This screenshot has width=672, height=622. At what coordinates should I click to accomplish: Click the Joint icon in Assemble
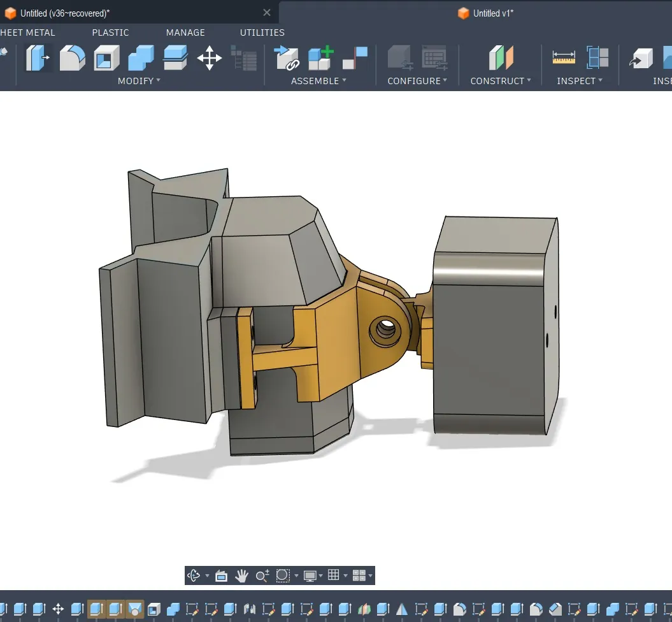click(x=355, y=58)
